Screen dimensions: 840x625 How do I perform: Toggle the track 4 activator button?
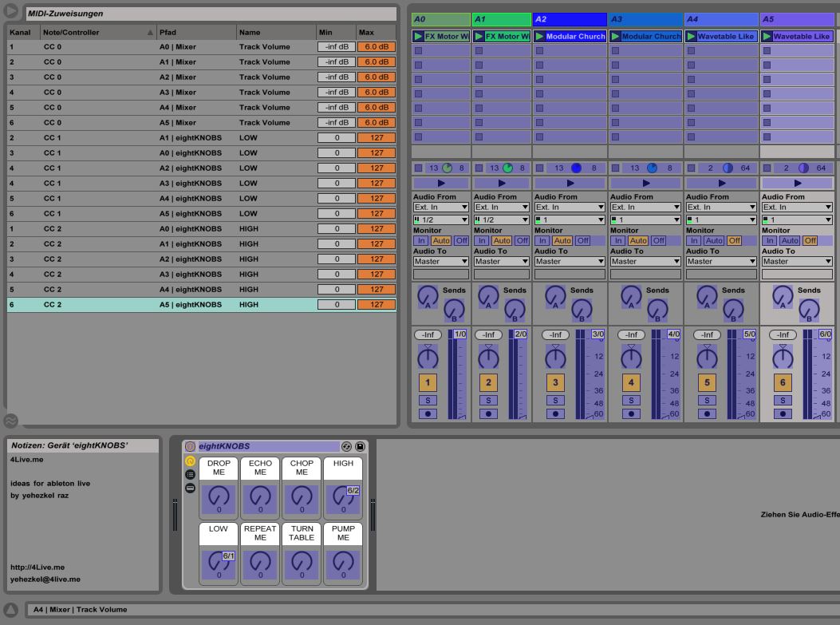(631, 383)
